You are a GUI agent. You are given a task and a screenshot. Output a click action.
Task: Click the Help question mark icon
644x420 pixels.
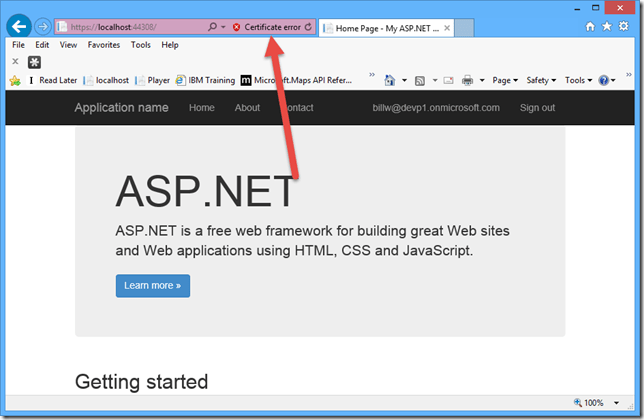click(x=604, y=80)
